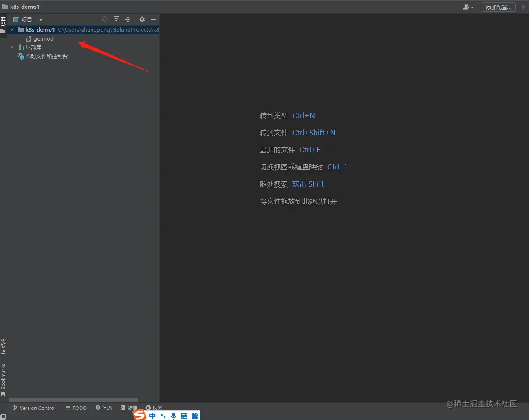Image resolution: width=529 pixels, height=420 pixels.
Task: Open the Bookmarks side tool window
Action: 3,380
